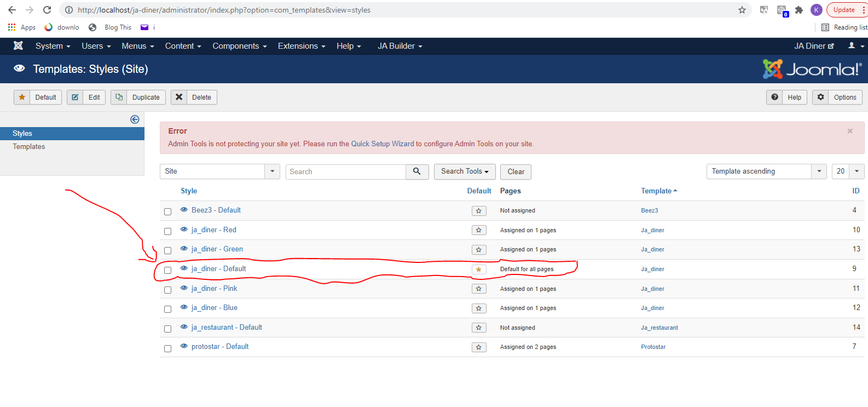Open the Extensions menu
Viewport: 868px width, 407px height.
click(x=301, y=46)
